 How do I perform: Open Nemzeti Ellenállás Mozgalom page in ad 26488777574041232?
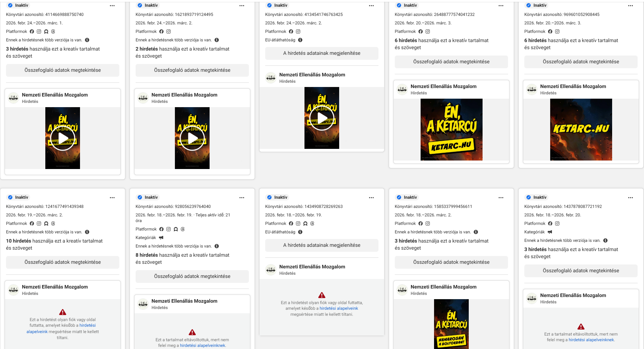[443, 86]
